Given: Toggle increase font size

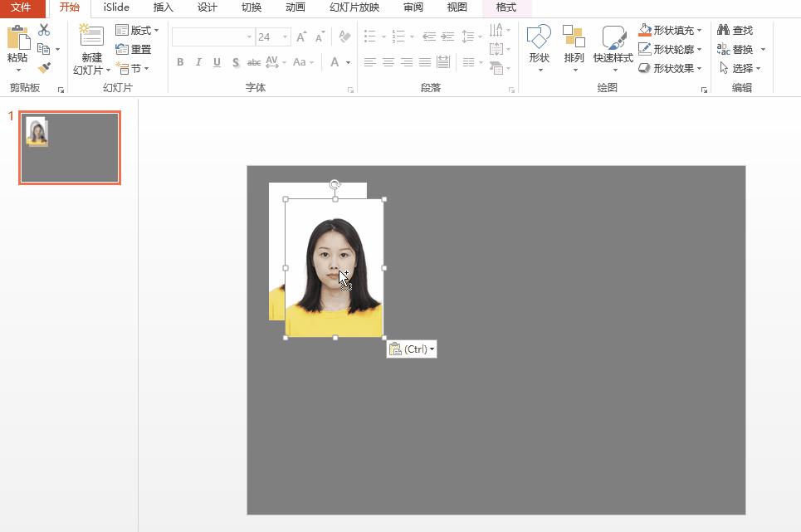Looking at the screenshot, I should 300,37.
